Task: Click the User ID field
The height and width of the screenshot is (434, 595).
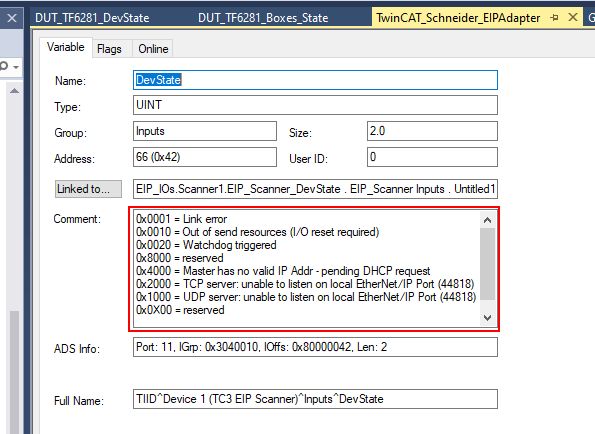Action: click(x=432, y=157)
